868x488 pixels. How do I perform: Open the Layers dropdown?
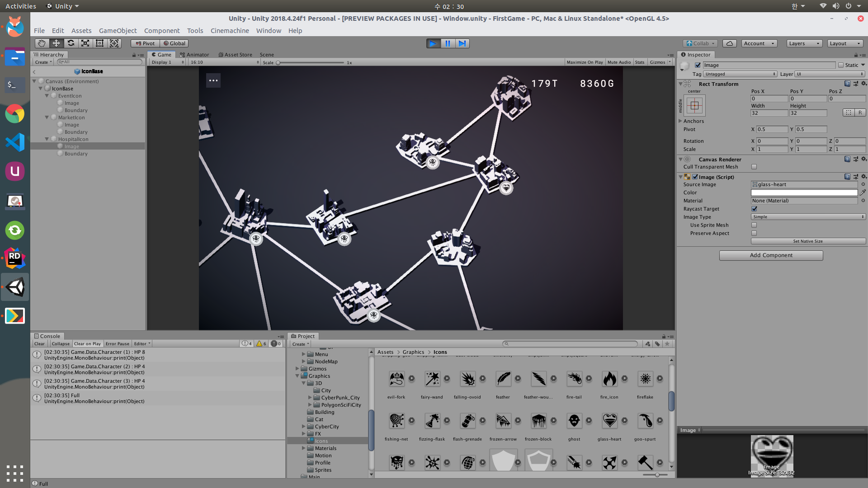point(804,43)
